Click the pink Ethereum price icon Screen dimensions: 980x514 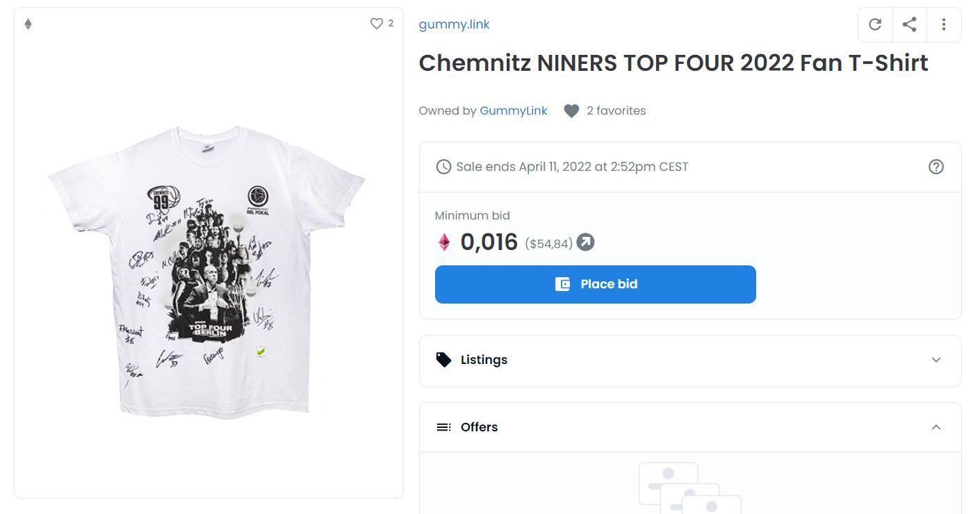tap(444, 242)
